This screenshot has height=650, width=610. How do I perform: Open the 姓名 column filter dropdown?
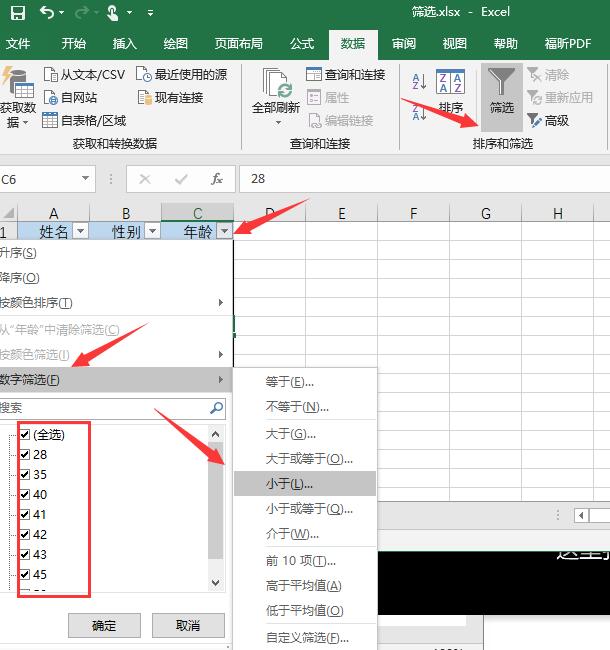(x=80, y=231)
